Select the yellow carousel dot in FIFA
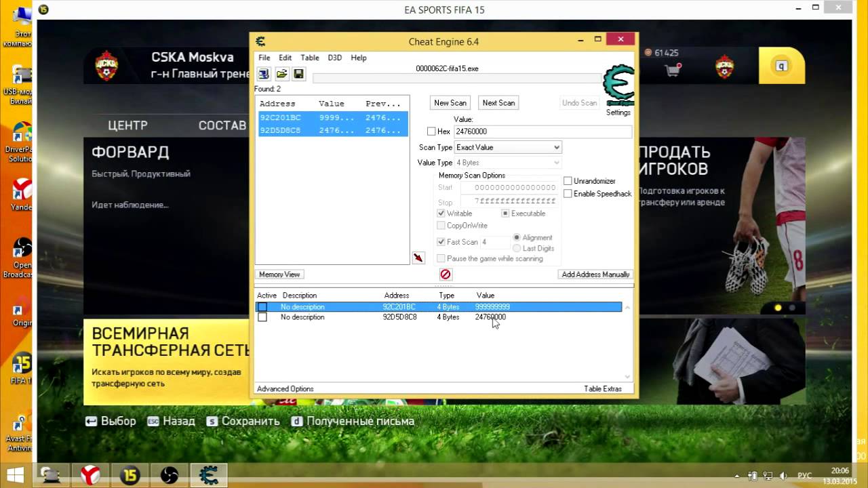The height and width of the screenshot is (488, 868). (778, 308)
